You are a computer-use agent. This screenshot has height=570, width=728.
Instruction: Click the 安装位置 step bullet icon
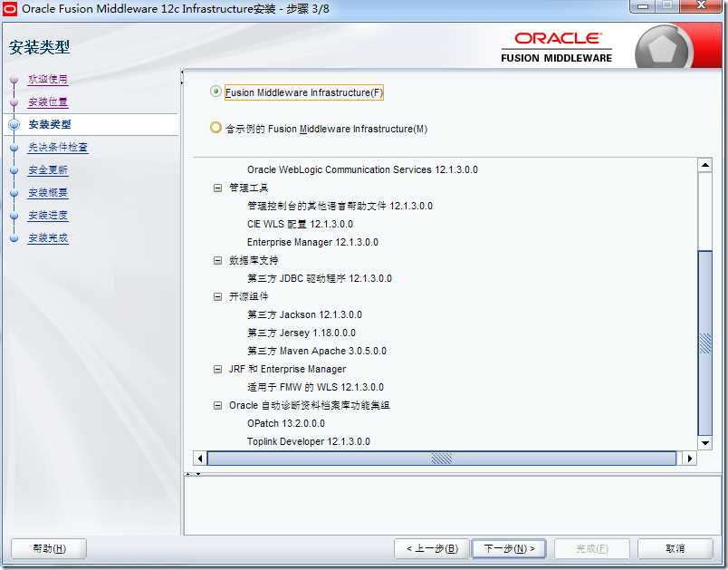point(14,102)
